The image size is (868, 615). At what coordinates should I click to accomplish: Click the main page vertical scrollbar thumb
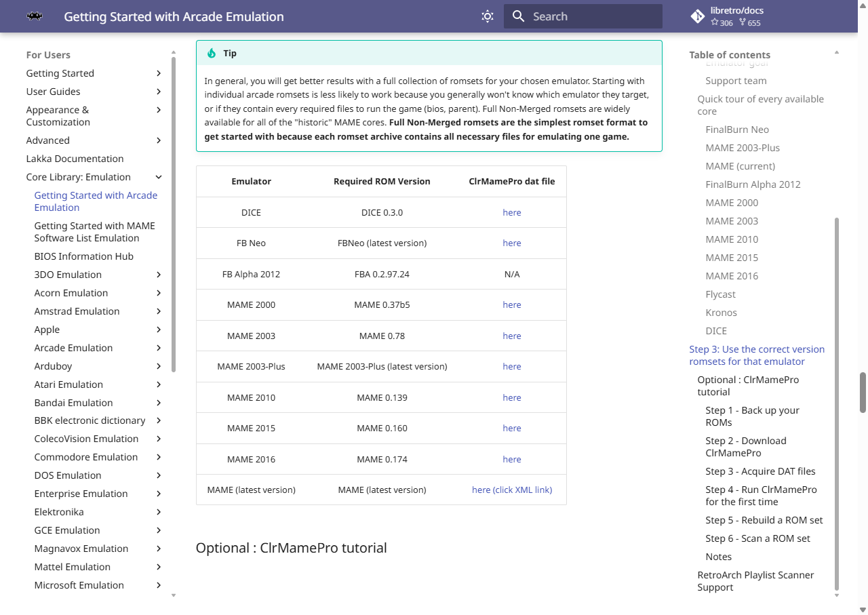[x=863, y=392]
